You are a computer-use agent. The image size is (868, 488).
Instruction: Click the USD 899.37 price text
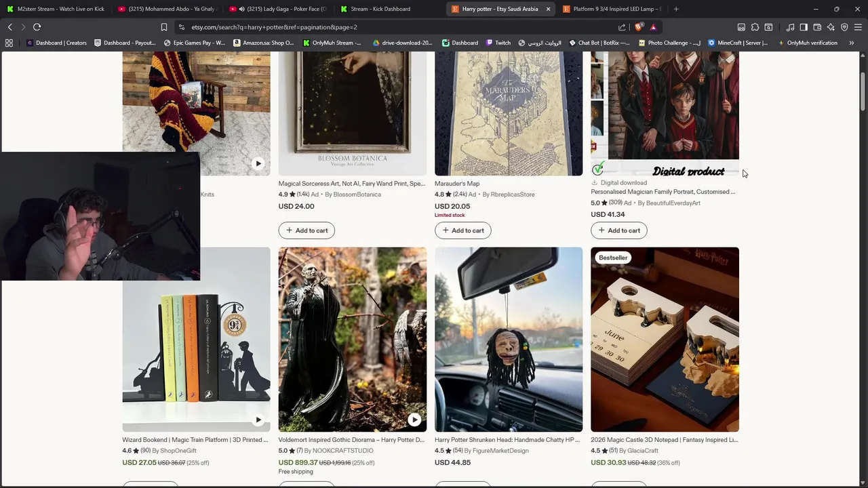pyautogui.click(x=298, y=463)
